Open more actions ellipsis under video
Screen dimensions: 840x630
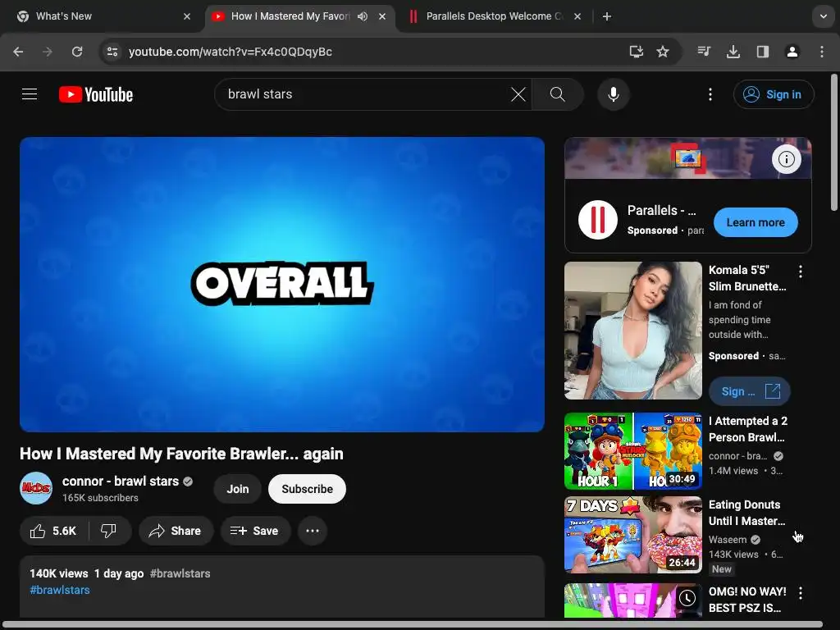(313, 531)
